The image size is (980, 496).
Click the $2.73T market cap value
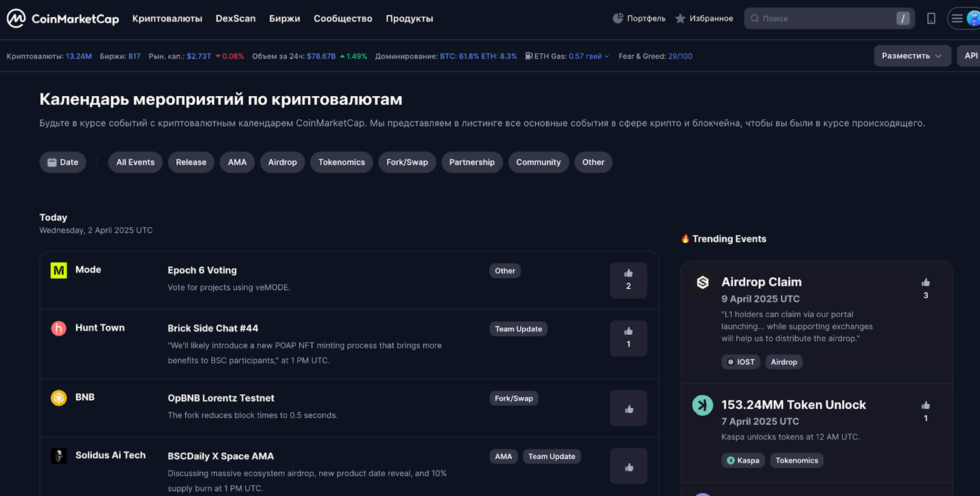point(199,56)
